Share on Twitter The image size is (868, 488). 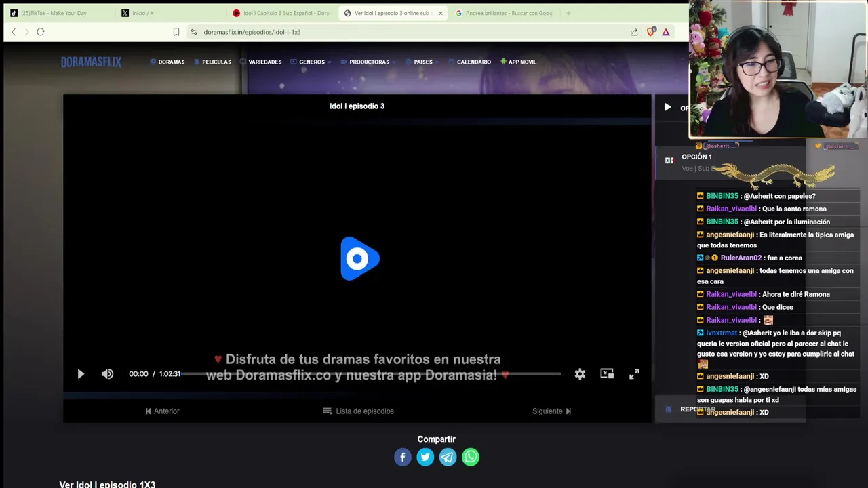click(x=425, y=457)
